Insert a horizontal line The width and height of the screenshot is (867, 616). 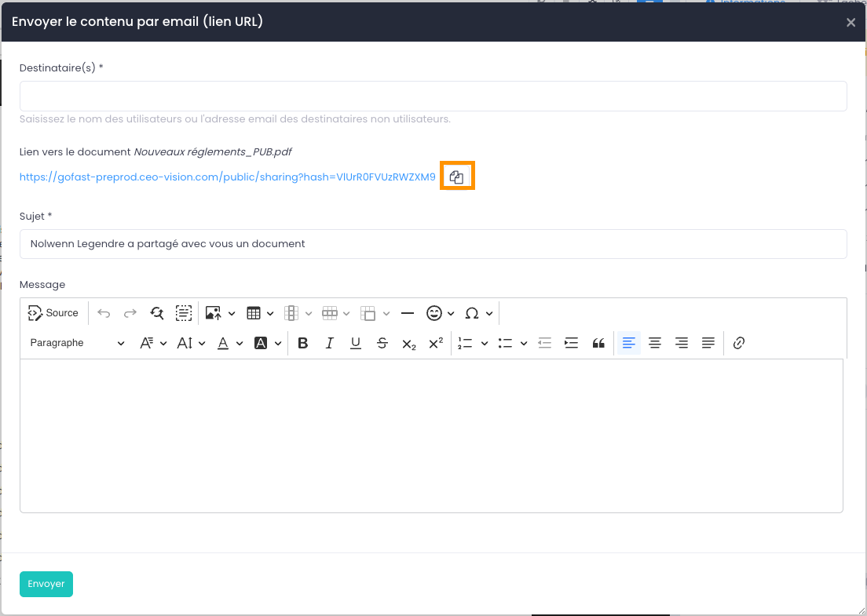407,313
